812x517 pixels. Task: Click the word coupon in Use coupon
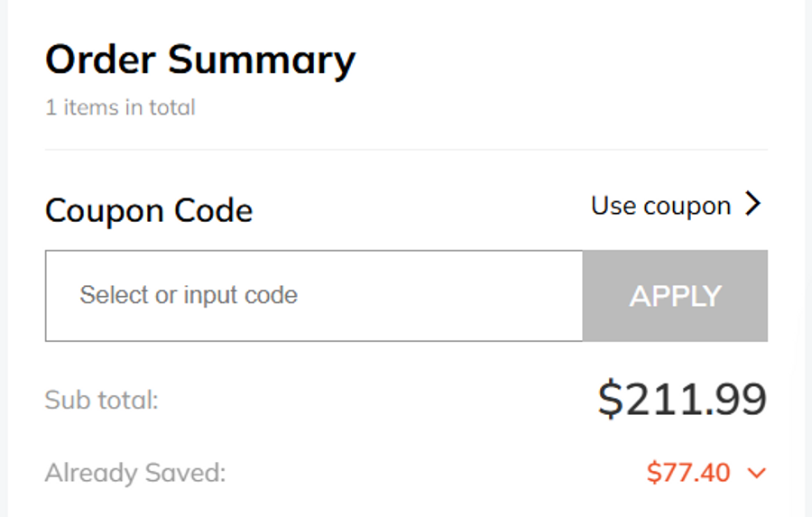click(x=687, y=207)
